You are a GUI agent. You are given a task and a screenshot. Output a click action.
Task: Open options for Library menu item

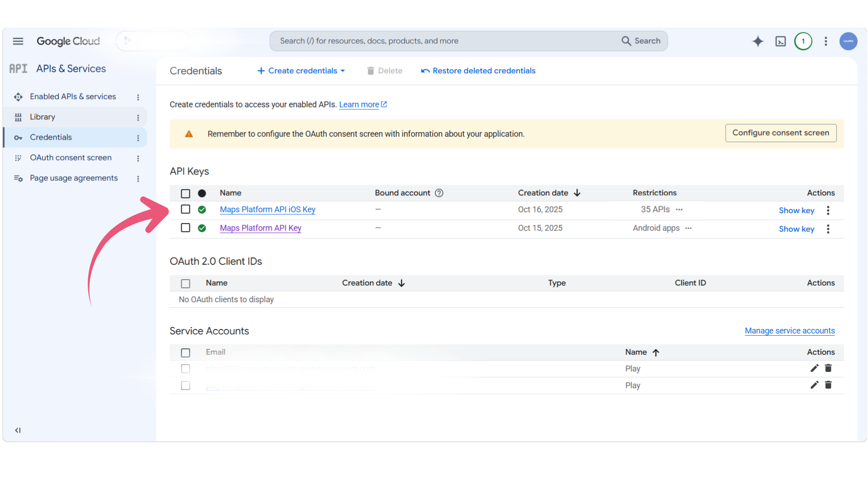(x=138, y=117)
